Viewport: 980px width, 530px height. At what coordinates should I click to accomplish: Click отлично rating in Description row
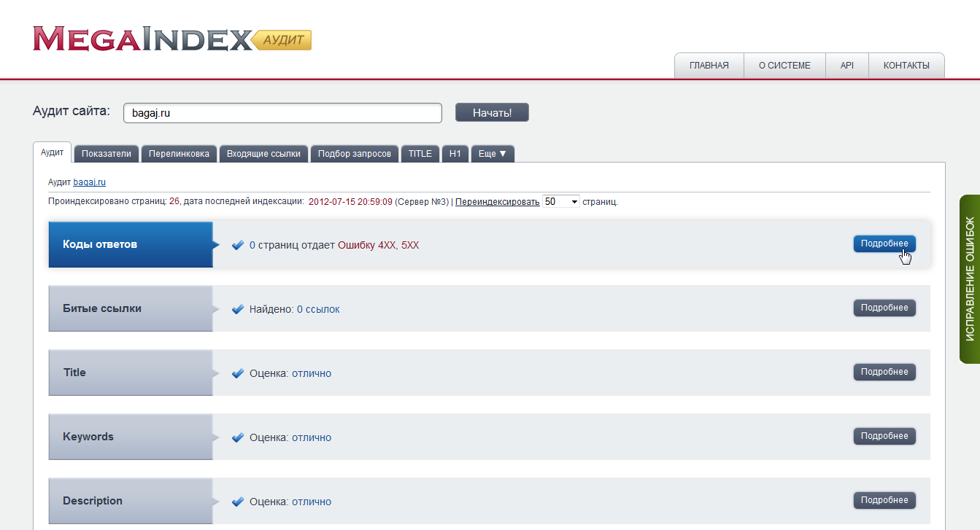(312, 502)
